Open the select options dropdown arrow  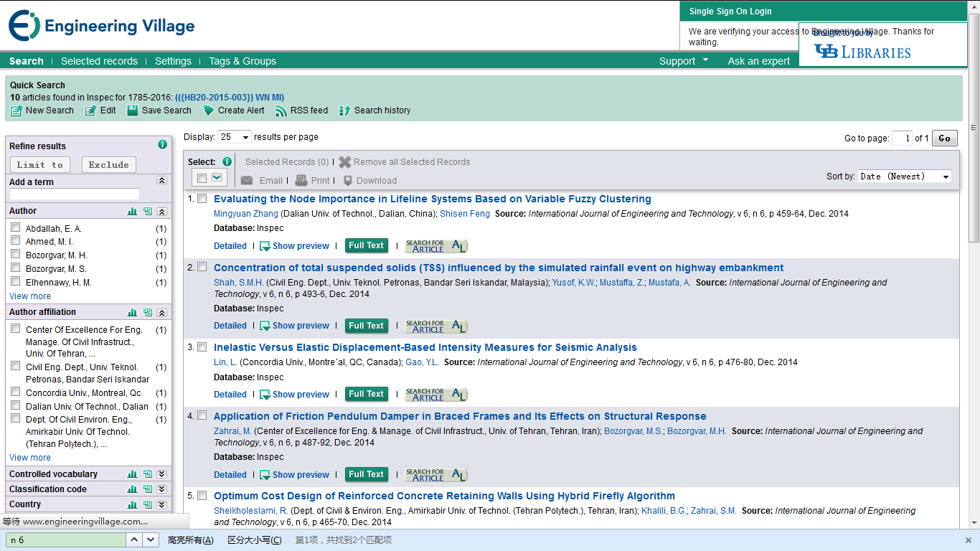pos(217,178)
